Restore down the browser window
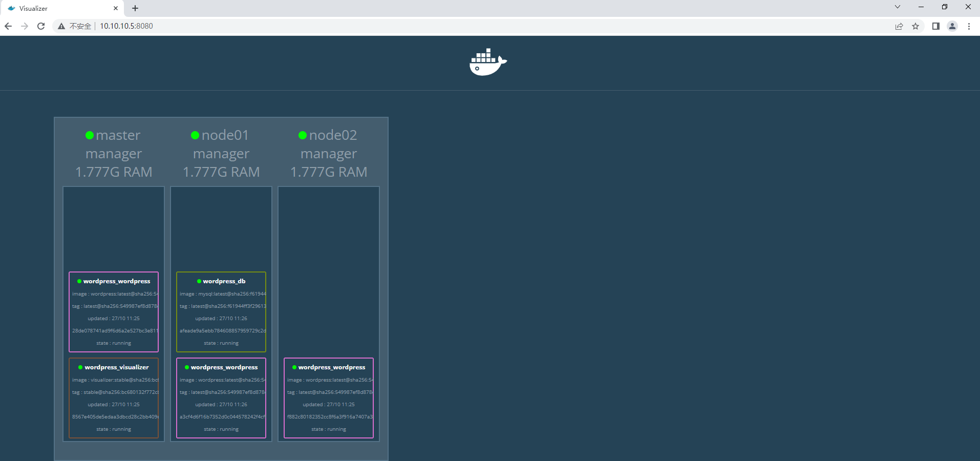This screenshot has width=980, height=461. [945, 7]
